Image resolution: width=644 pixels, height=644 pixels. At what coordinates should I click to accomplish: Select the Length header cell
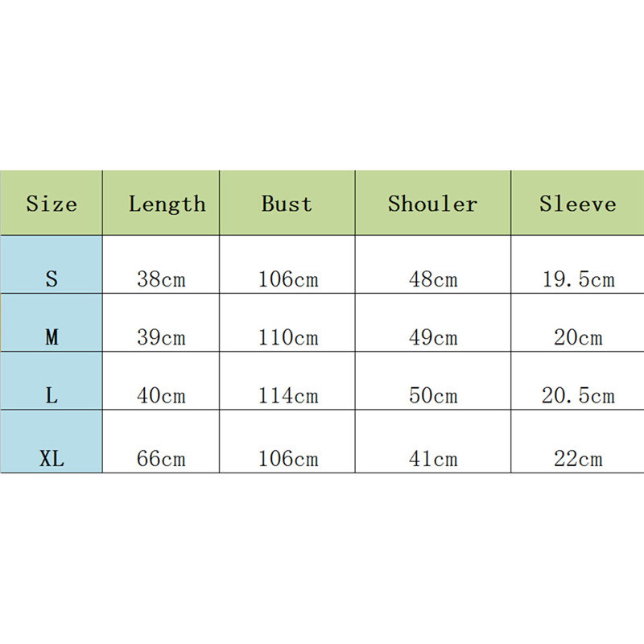[167, 203]
